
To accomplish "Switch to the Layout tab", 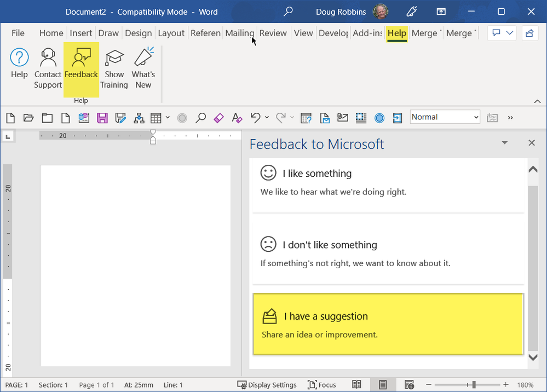I will tap(171, 33).
